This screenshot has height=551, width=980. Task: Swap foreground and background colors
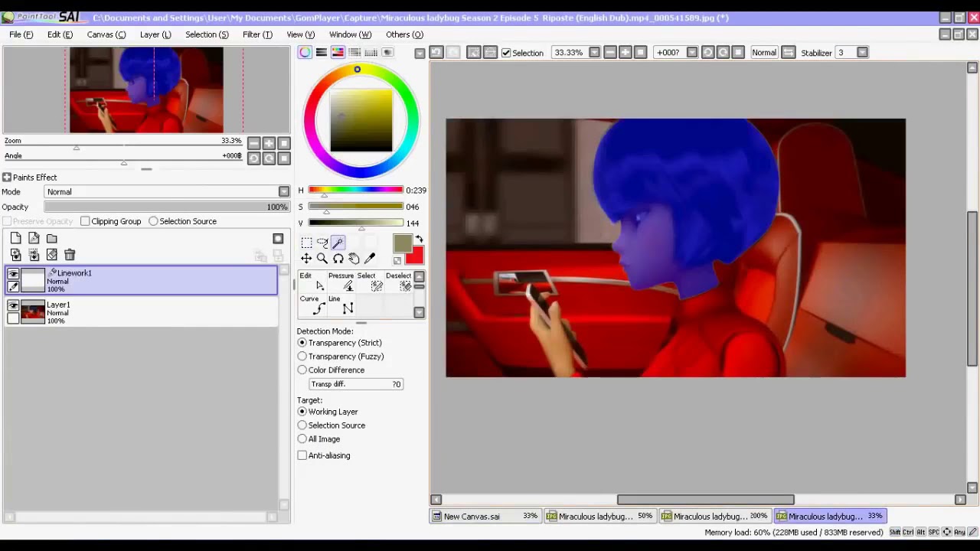click(x=419, y=240)
